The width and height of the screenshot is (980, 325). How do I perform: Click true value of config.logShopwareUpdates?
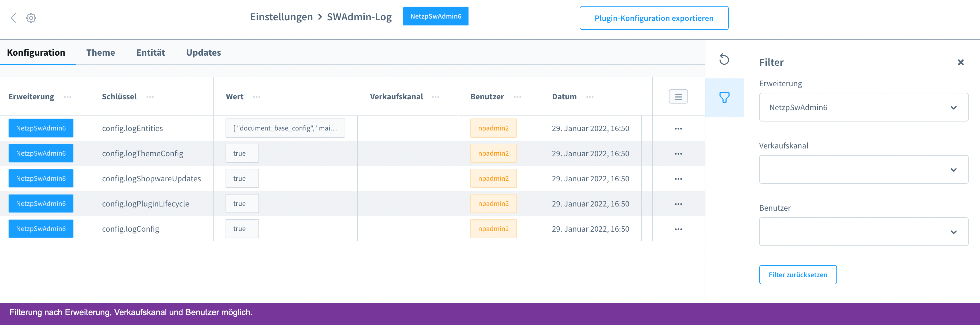[242, 178]
